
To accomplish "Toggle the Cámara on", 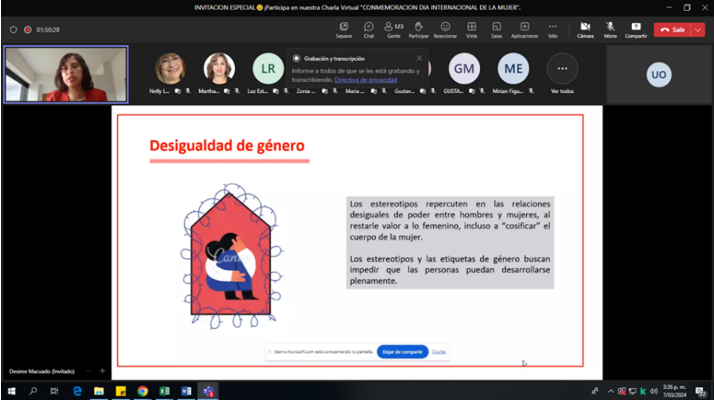I will click(585, 30).
